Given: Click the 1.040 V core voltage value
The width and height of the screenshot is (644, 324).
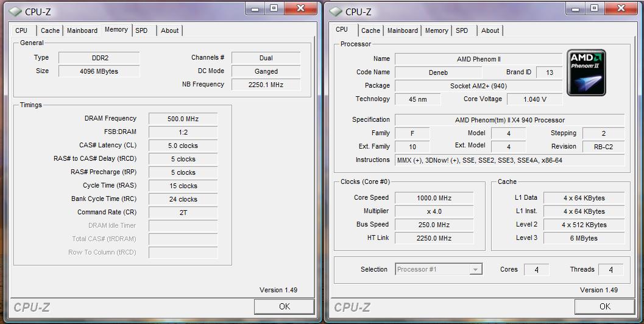Looking at the screenshot, I should (x=535, y=99).
